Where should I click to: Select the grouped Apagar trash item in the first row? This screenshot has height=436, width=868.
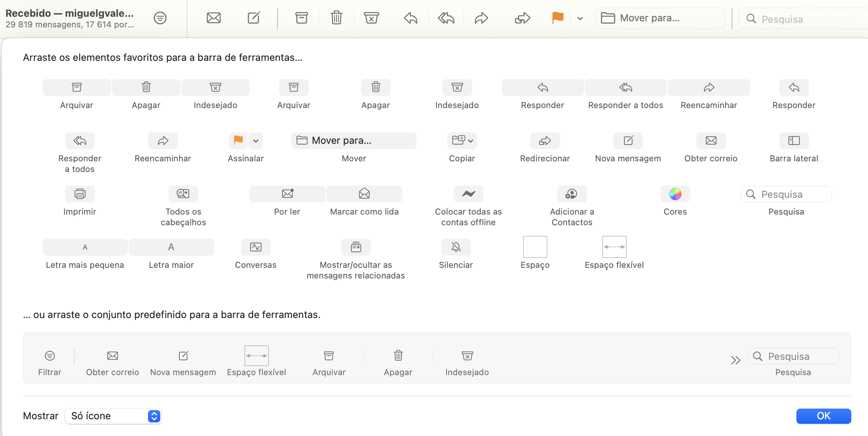click(x=146, y=88)
